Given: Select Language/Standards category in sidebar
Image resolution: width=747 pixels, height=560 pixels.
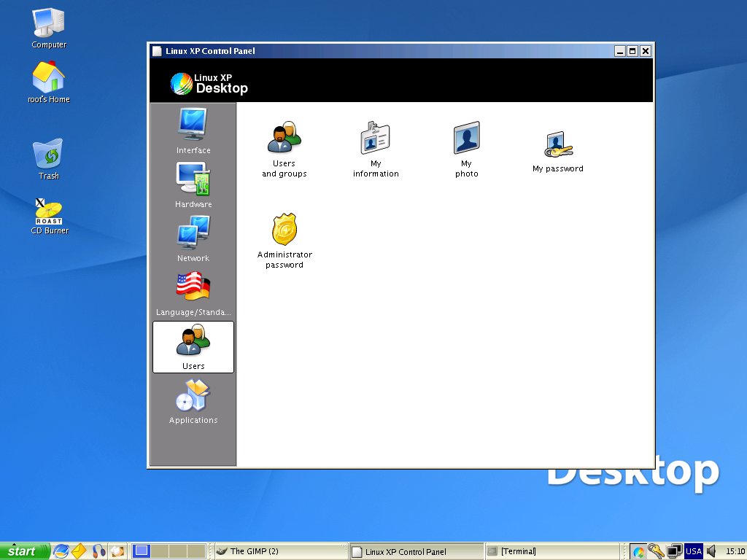Looking at the screenshot, I should [193, 293].
